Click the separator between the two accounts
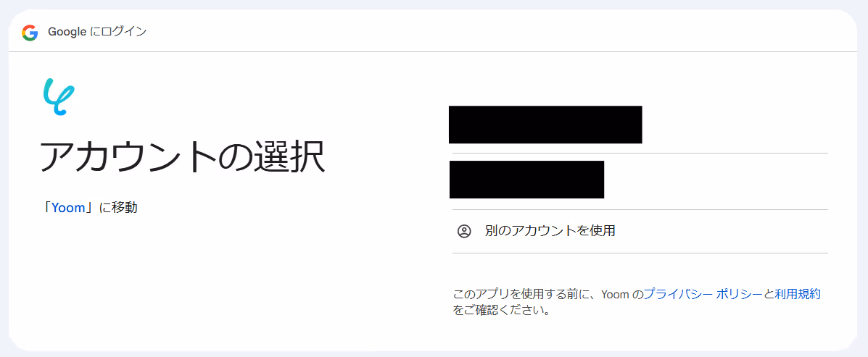 640,153
